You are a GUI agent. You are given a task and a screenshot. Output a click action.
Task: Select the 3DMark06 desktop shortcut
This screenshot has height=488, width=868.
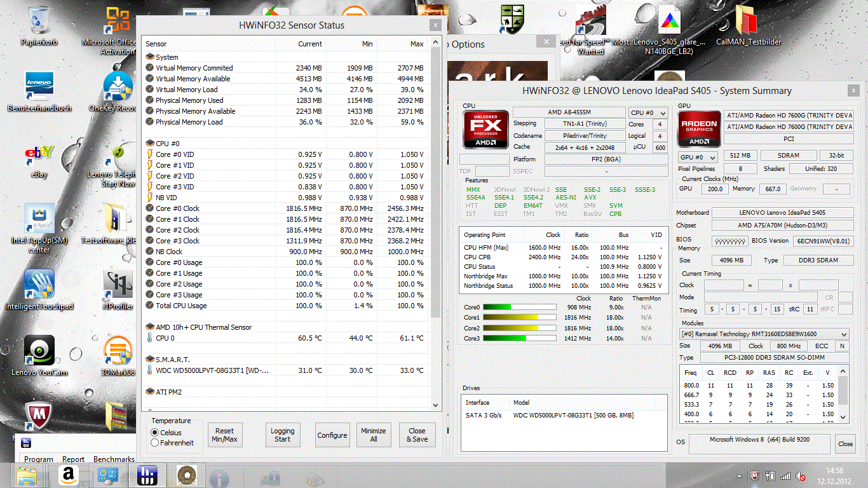pyautogui.click(x=118, y=356)
